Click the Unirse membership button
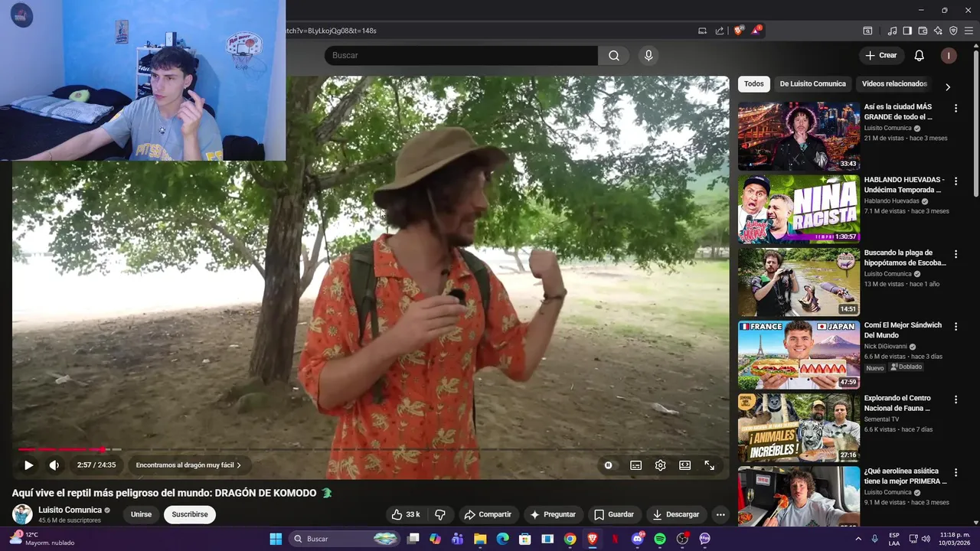Viewport: 980px width, 551px height. [x=141, y=514]
